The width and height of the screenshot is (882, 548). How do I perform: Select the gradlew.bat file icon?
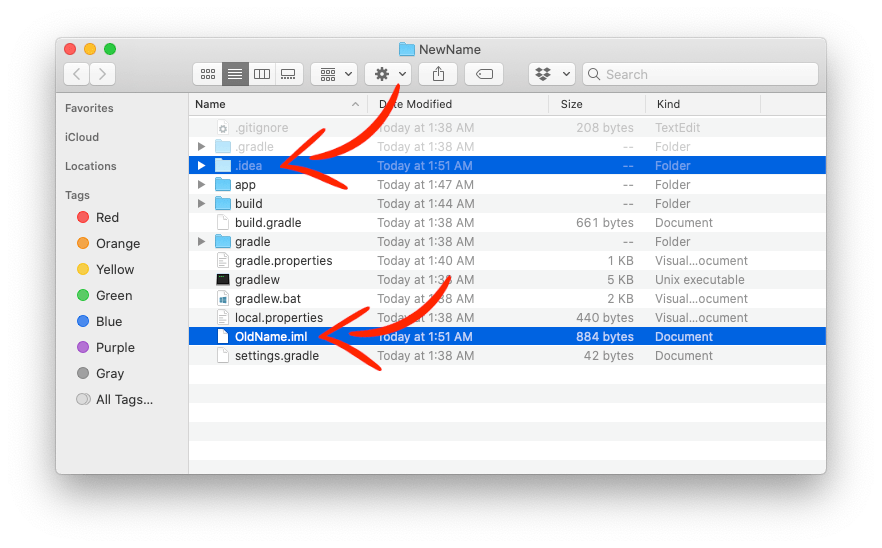[223, 299]
